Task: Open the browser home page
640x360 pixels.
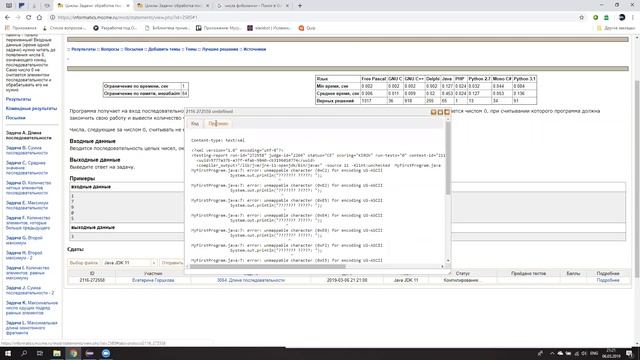Action: [x=39, y=18]
